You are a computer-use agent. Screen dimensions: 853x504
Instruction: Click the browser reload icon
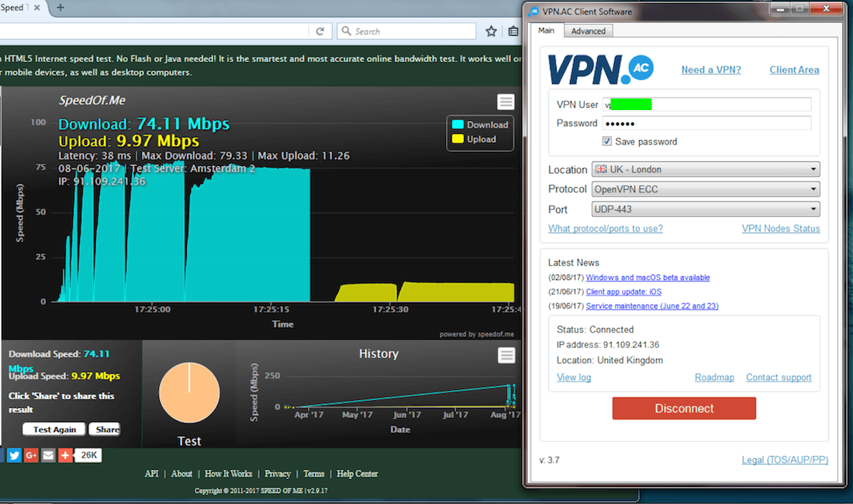pos(319,31)
